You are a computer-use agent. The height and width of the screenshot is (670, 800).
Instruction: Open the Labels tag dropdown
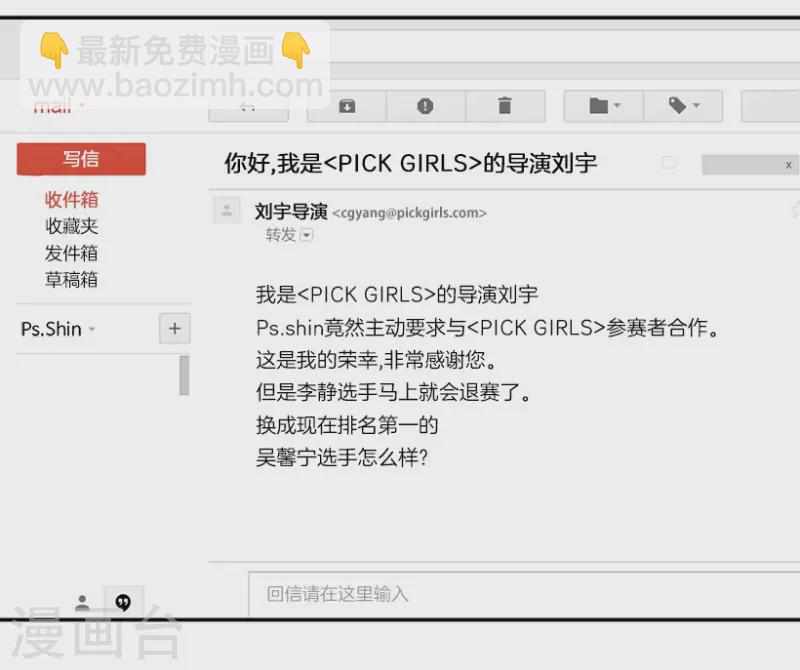coord(683,106)
